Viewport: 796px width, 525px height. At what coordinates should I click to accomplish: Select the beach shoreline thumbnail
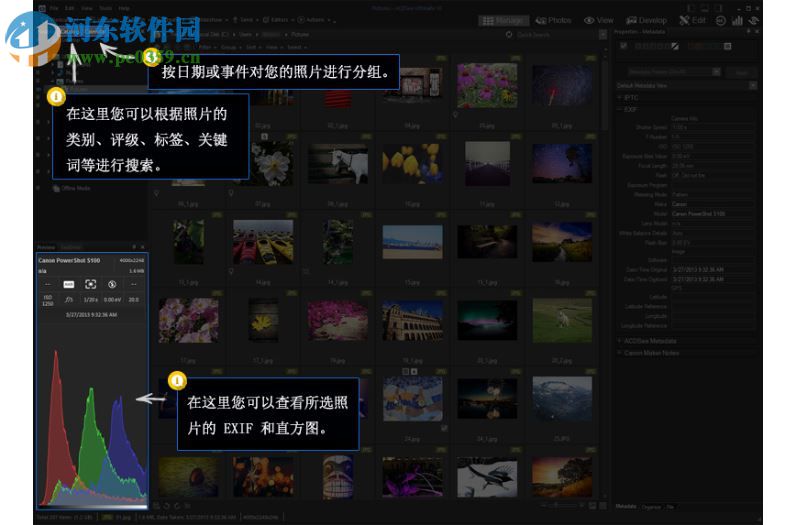pyautogui.click(x=412, y=242)
